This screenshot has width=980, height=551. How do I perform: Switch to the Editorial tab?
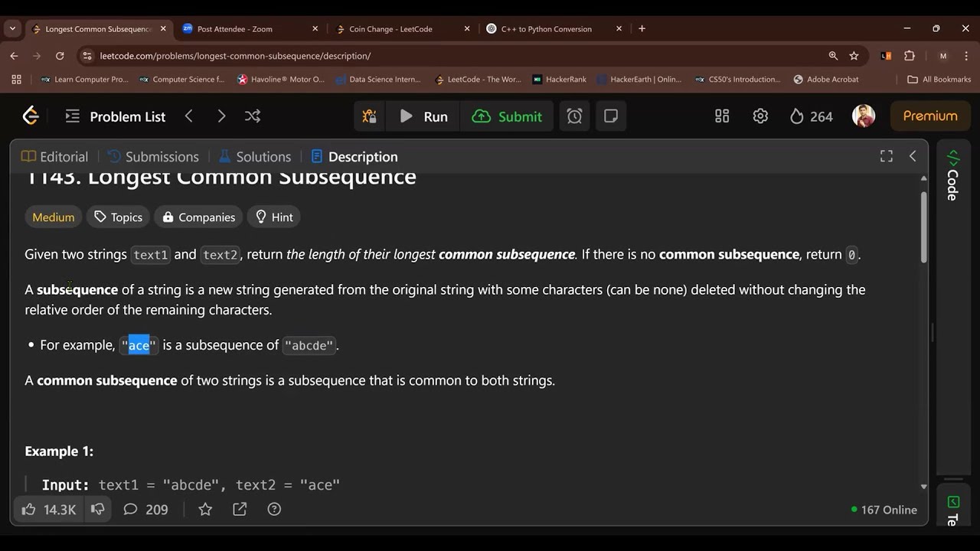pos(54,157)
